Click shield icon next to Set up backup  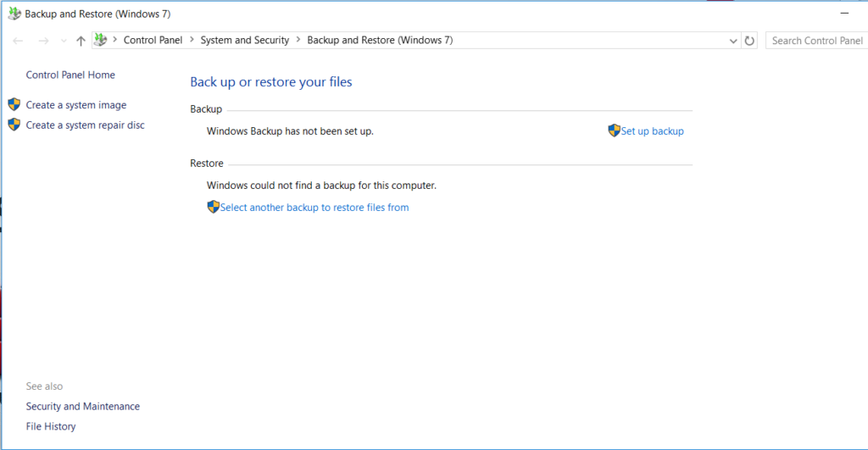tap(614, 131)
